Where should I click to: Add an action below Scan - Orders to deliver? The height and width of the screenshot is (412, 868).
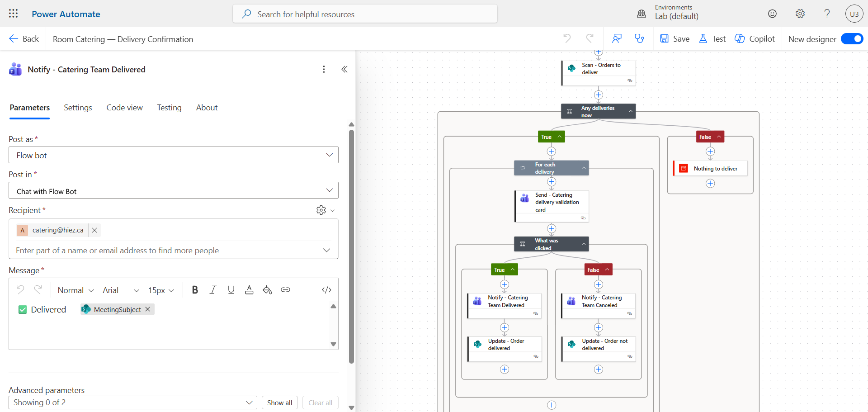tap(599, 95)
